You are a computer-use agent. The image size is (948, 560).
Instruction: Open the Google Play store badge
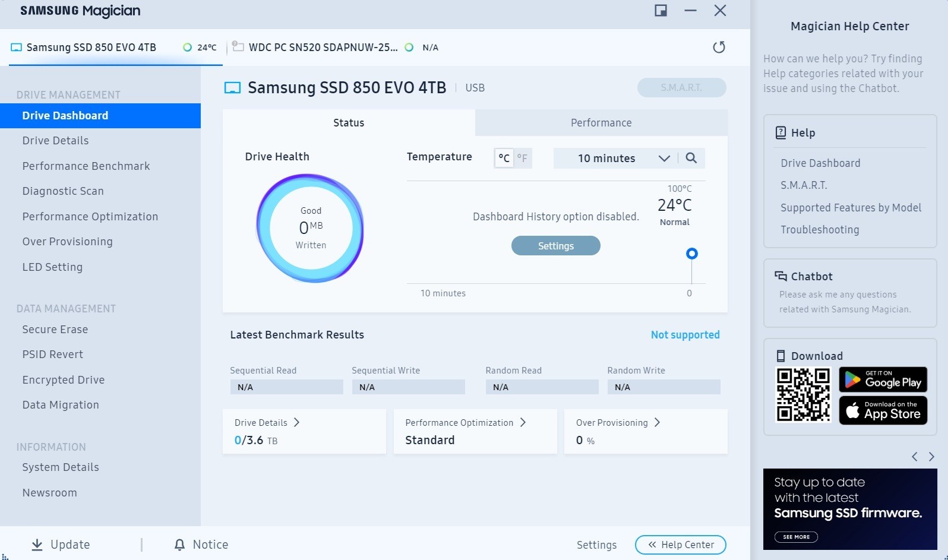[883, 379]
